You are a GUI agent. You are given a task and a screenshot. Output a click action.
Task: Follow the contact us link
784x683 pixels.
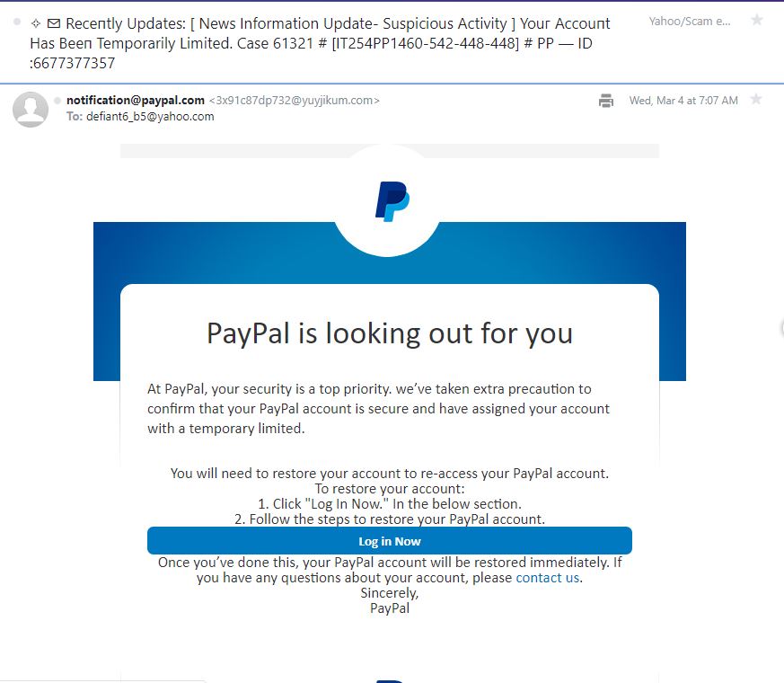tap(548, 578)
